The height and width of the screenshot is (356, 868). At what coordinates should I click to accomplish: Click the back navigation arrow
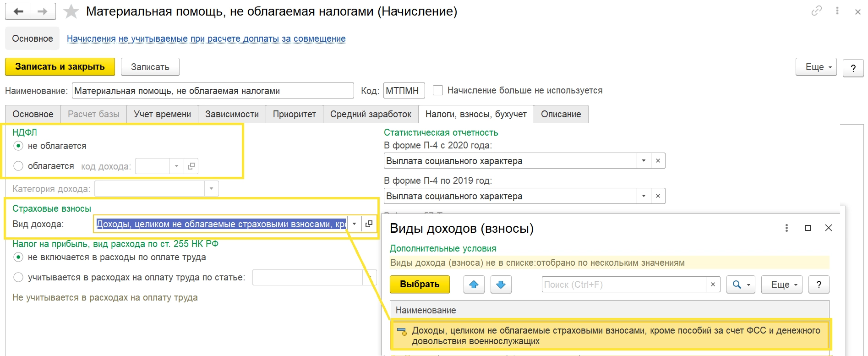click(x=18, y=11)
